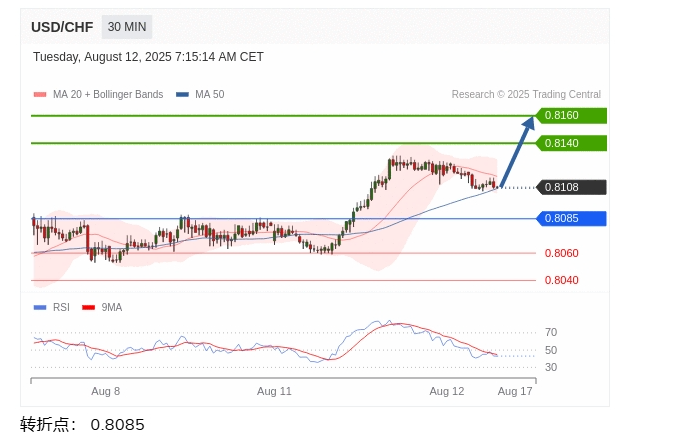Click the MA 50 legend label
The height and width of the screenshot is (440, 689).
click(210, 95)
